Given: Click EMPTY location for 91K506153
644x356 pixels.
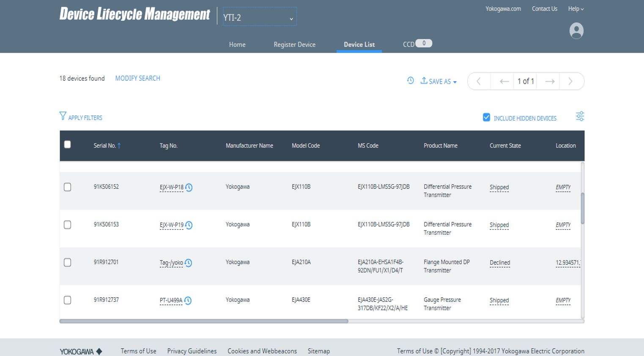Looking at the screenshot, I should [x=563, y=225].
